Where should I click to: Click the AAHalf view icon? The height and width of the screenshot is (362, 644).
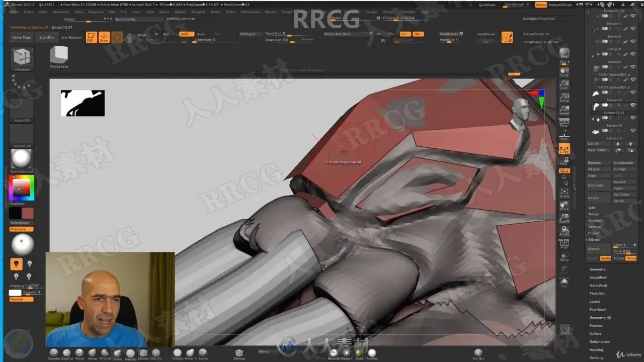point(565,110)
